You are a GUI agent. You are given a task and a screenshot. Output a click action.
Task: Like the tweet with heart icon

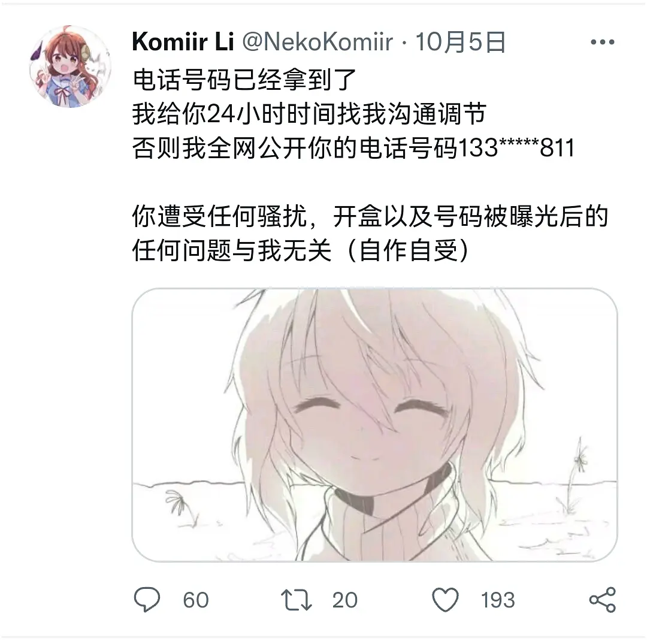445,600
